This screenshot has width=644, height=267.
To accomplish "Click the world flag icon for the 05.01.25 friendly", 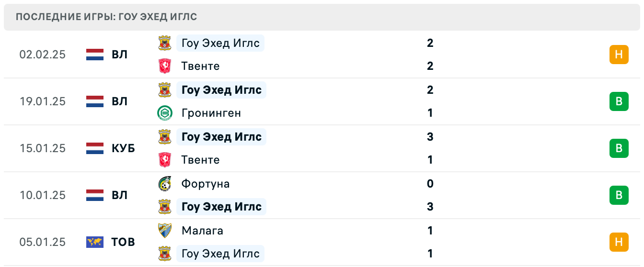I will [x=95, y=242].
